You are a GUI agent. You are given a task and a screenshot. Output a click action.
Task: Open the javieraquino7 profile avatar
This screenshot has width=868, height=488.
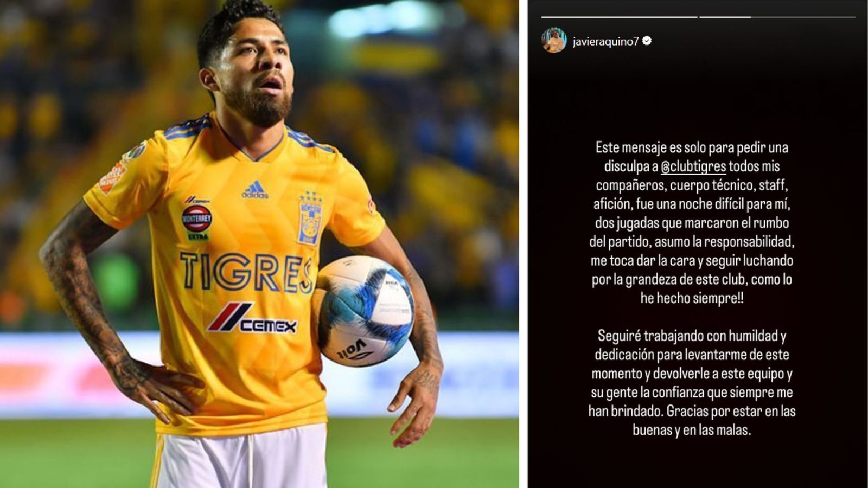tap(554, 41)
